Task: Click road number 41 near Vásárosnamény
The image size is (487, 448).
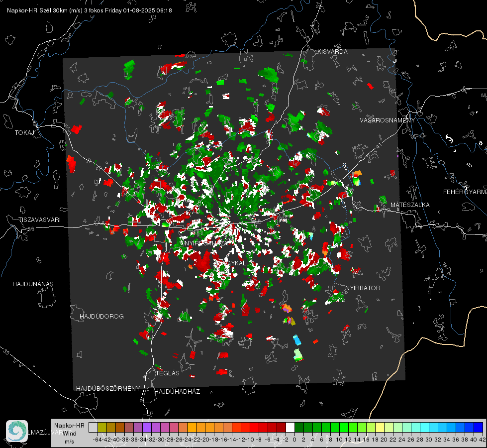Action: tap(378, 145)
